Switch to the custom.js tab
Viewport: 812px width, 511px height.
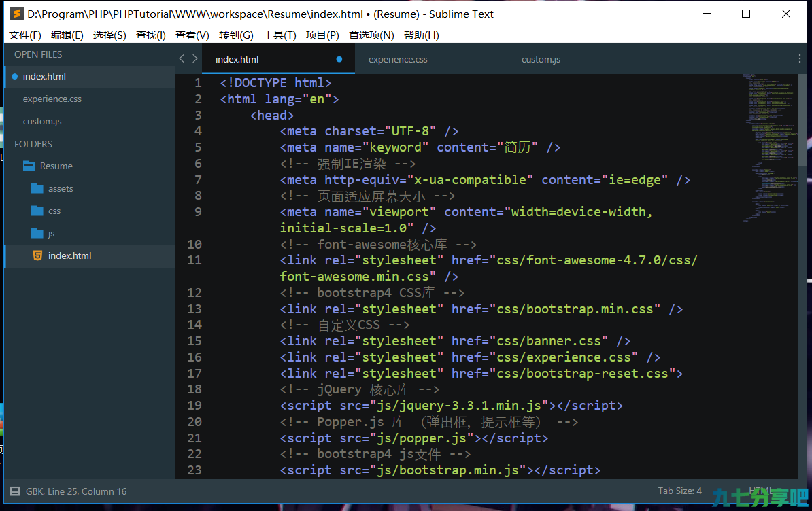pos(541,60)
